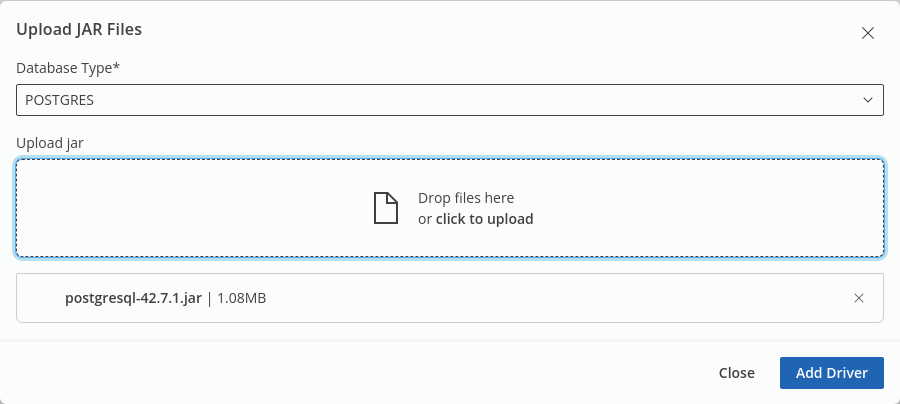This screenshot has height=404, width=900.
Task: Select the postgresql-42.7.1.jar file name
Action: tap(134, 298)
